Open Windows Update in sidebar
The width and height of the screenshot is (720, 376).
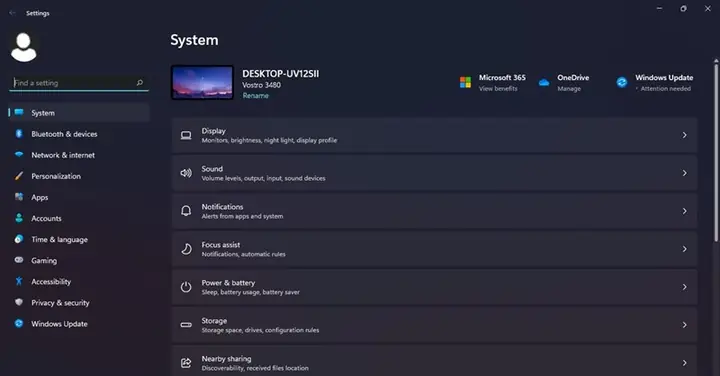coord(79,324)
